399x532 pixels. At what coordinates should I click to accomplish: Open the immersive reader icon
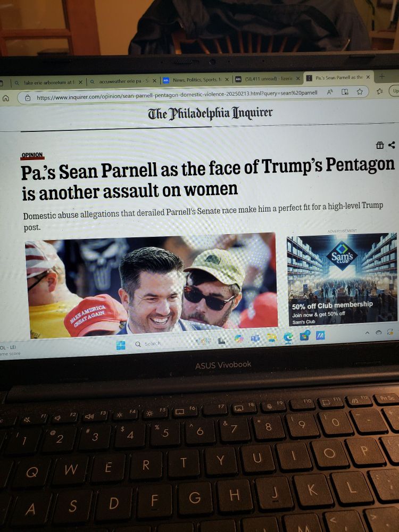tap(345, 92)
